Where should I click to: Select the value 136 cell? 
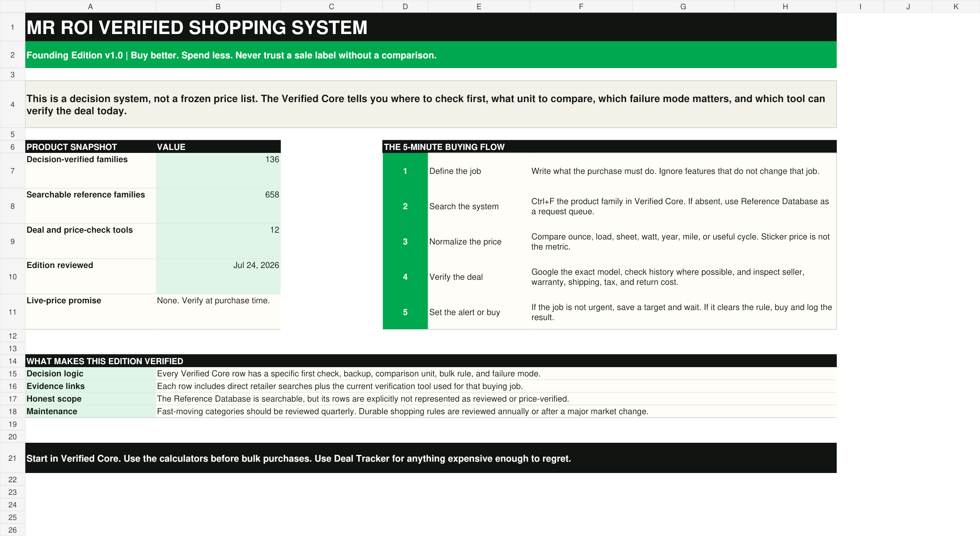click(218, 171)
